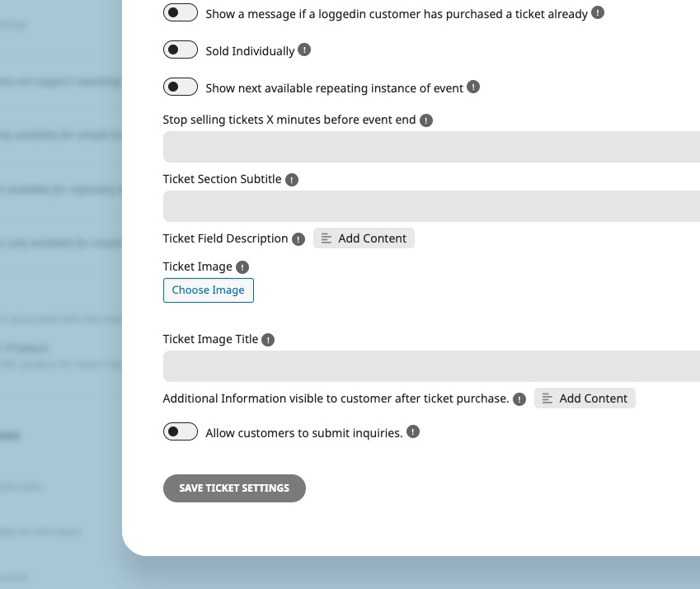Click info icon beside Ticket Image label
Viewport: 700px width, 589px height.
coord(242,267)
